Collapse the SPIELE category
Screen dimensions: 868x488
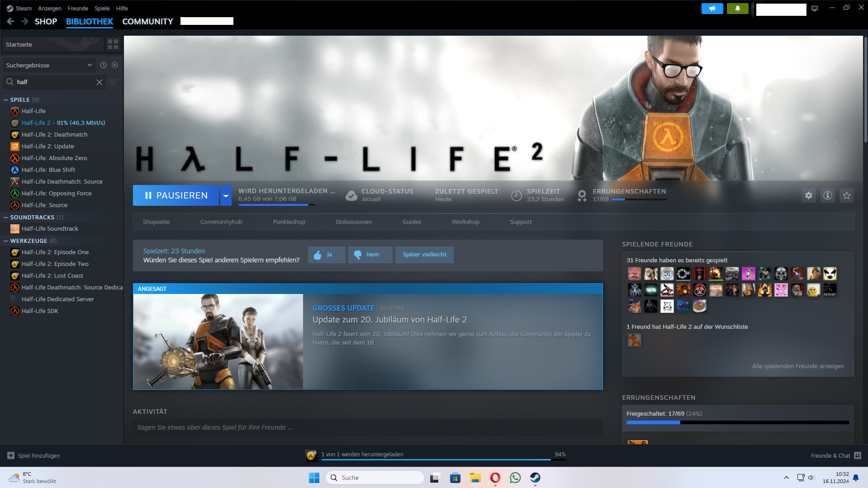(x=6, y=99)
